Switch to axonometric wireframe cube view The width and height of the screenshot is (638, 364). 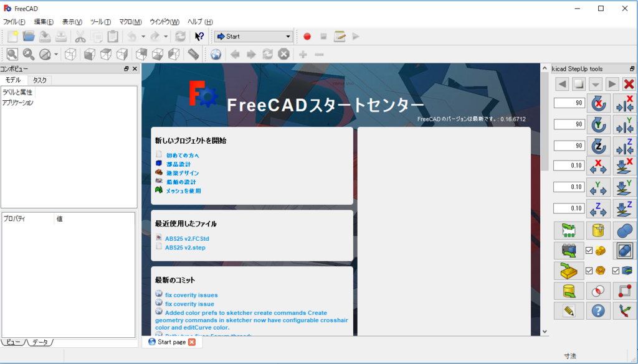71,54
